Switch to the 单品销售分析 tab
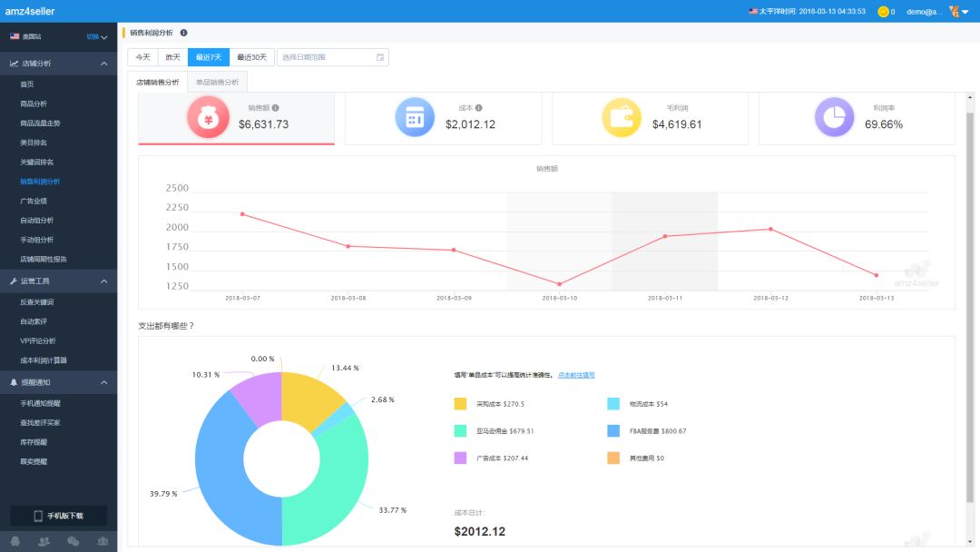 (x=217, y=82)
